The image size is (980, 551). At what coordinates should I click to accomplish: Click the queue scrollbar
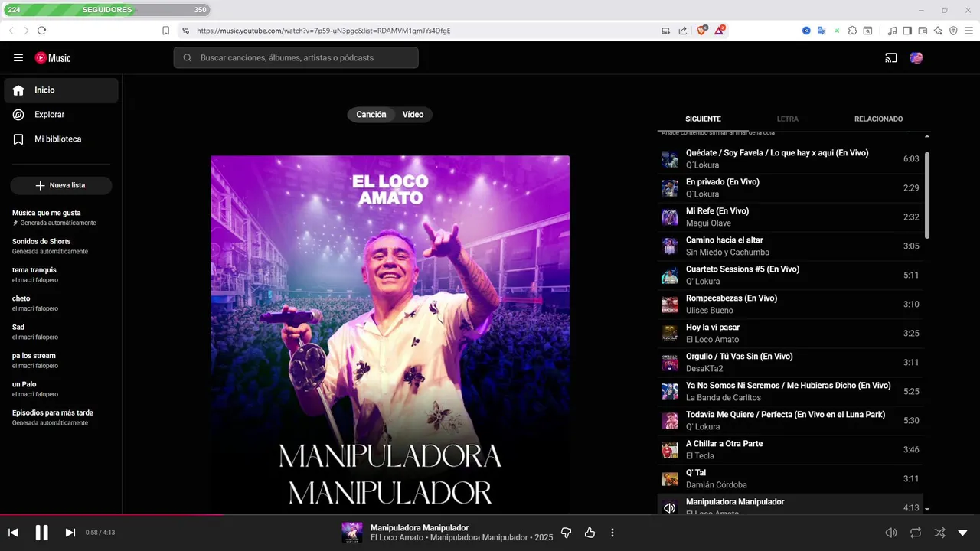[x=927, y=195]
